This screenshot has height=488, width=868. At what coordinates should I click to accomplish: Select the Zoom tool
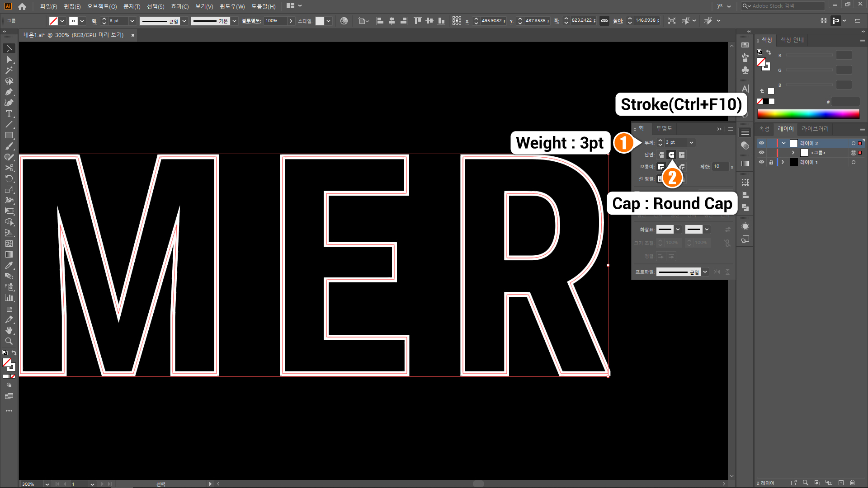pos(9,342)
